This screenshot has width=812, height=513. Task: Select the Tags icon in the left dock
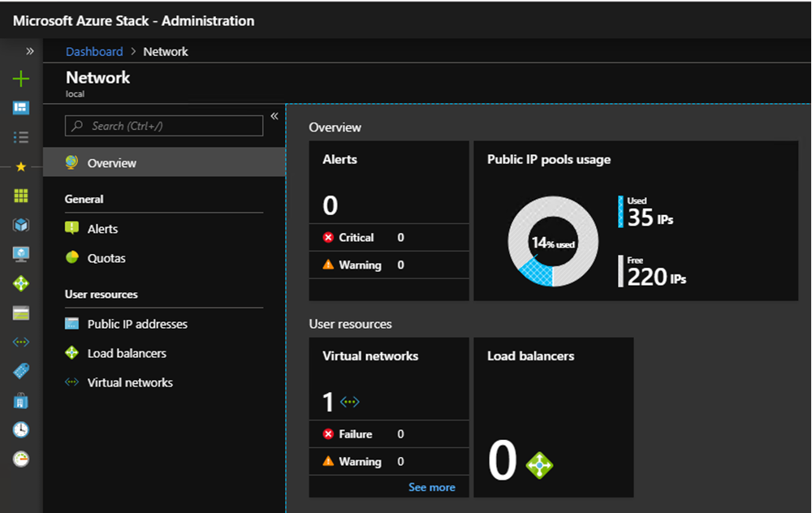point(21,371)
